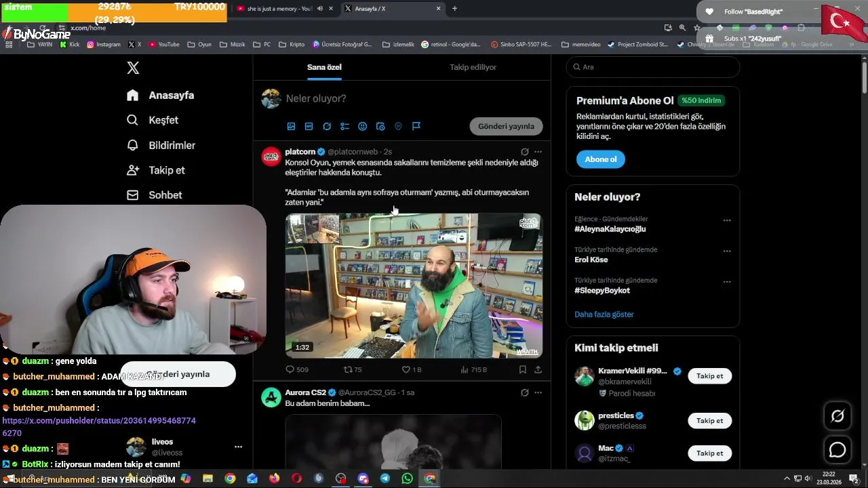Open more options on Aurora CS2 post
The width and height of the screenshot is (868, 488).
538,392
